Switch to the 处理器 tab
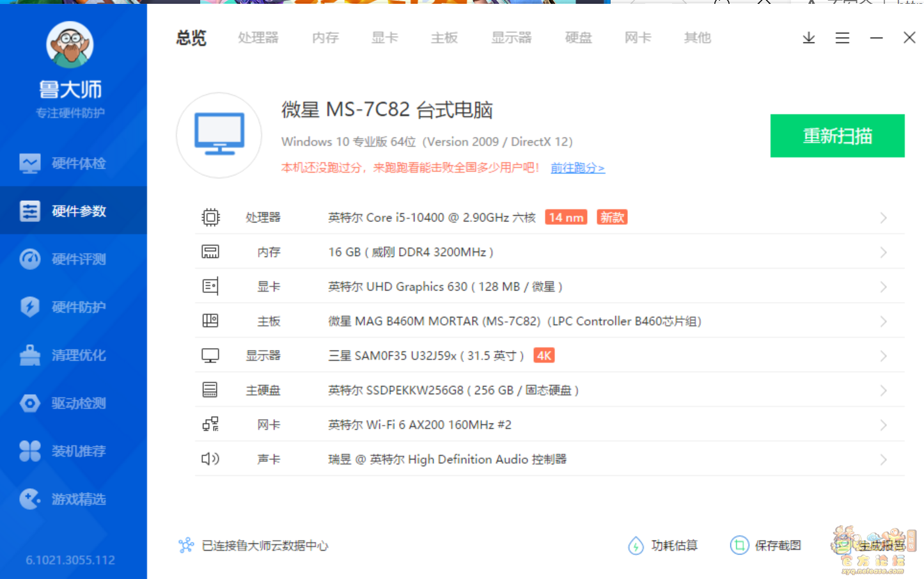This screenshot has height=579, width=924. [x=258, y=38]
